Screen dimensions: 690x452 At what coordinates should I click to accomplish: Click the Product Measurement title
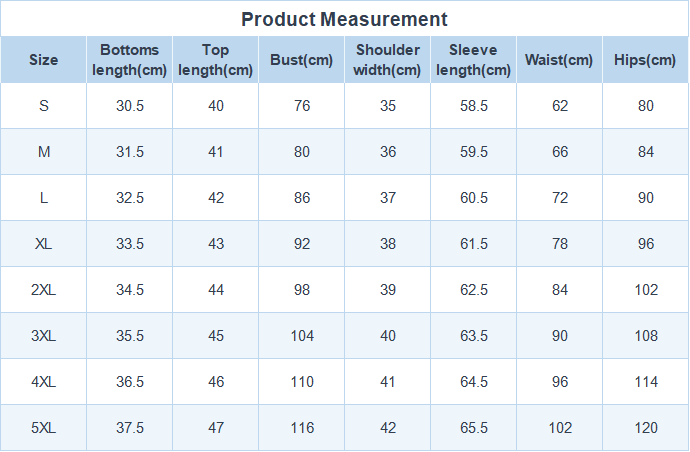click(344, 19)
